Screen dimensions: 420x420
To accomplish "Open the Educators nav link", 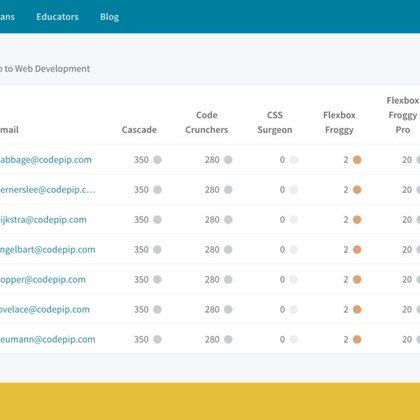I will [57, 17].
